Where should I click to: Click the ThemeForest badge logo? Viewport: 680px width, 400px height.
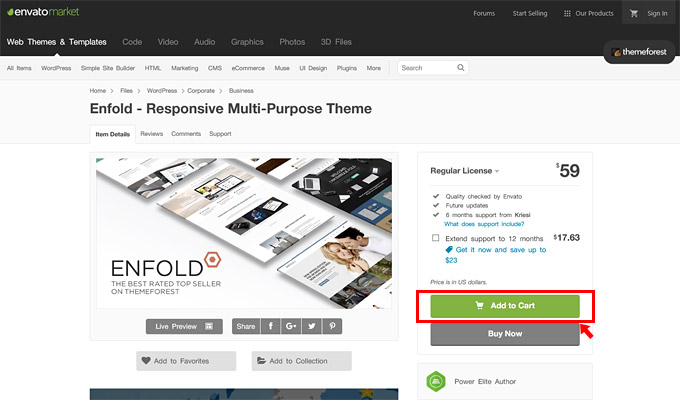pos(639,52)
